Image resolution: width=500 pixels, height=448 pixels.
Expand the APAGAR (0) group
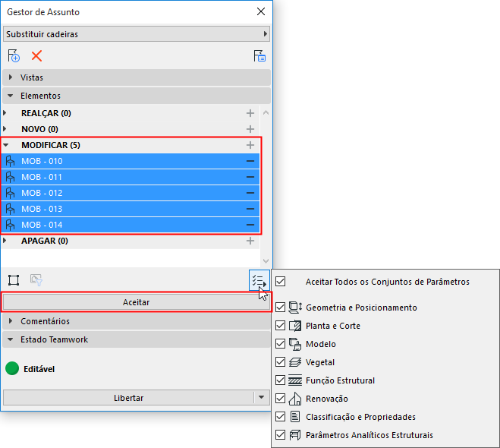[x=5, y=241]
